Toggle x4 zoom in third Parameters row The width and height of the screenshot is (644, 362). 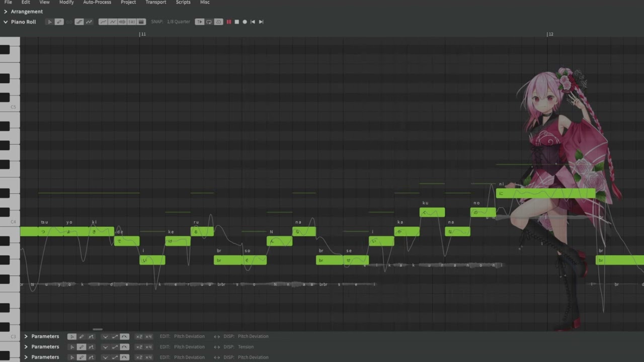coord(148,357)
